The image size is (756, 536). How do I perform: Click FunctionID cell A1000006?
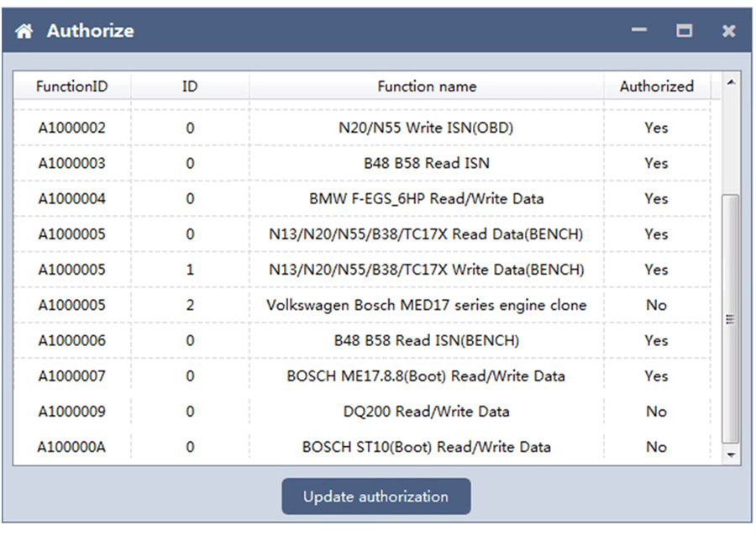[72, 341]
